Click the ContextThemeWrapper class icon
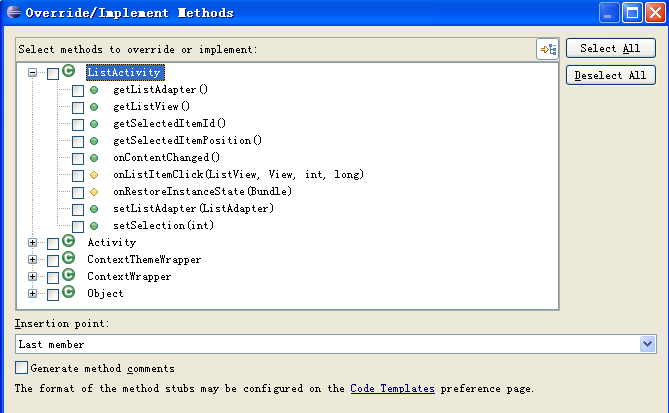Viewport: 669px width, 413px height. coord(69,259)
